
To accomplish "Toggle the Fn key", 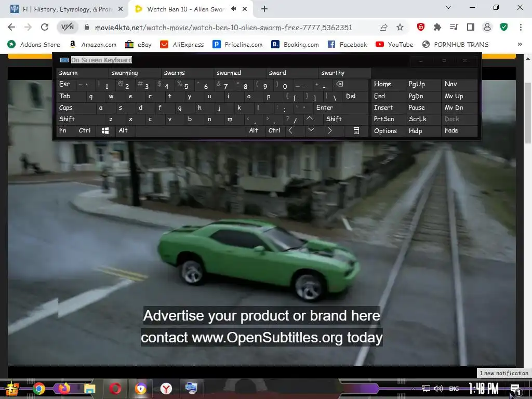I will click(x=66, y=130).
